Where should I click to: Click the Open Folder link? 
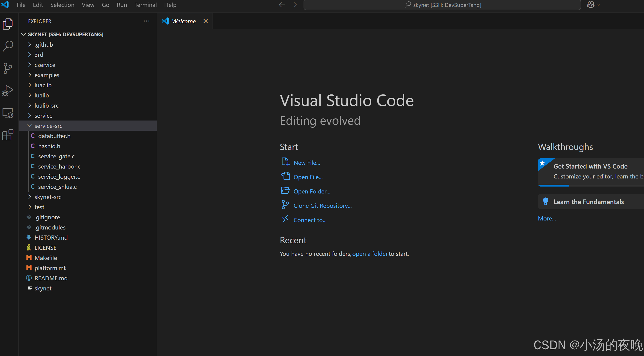pyautogui.click(x=311, y=192)
